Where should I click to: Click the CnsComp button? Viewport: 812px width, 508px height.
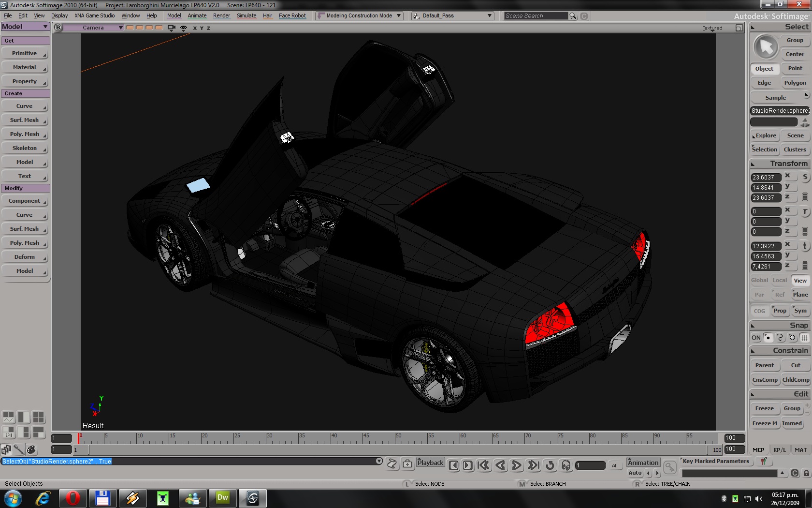pos(765,380)
